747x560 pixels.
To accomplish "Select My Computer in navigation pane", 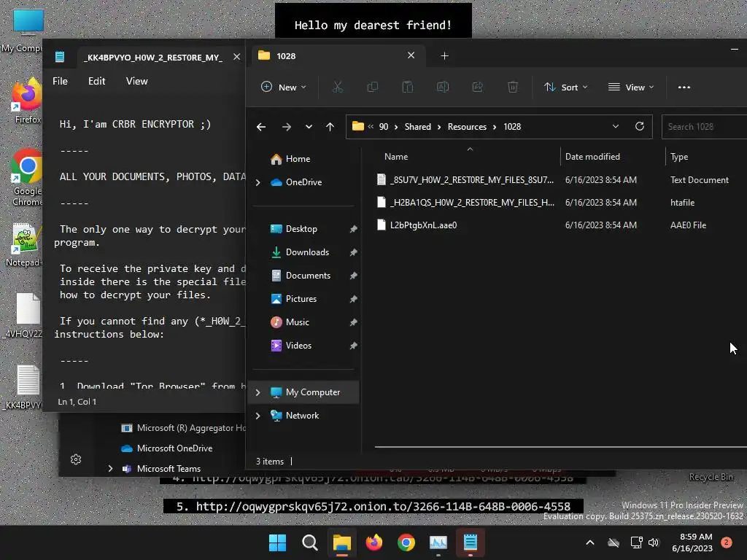I will tap(305, 392).
